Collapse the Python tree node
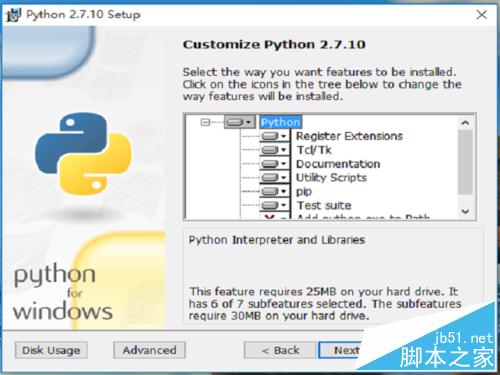Viewport: 500px width, 375px height. click(x=205, y=122)
